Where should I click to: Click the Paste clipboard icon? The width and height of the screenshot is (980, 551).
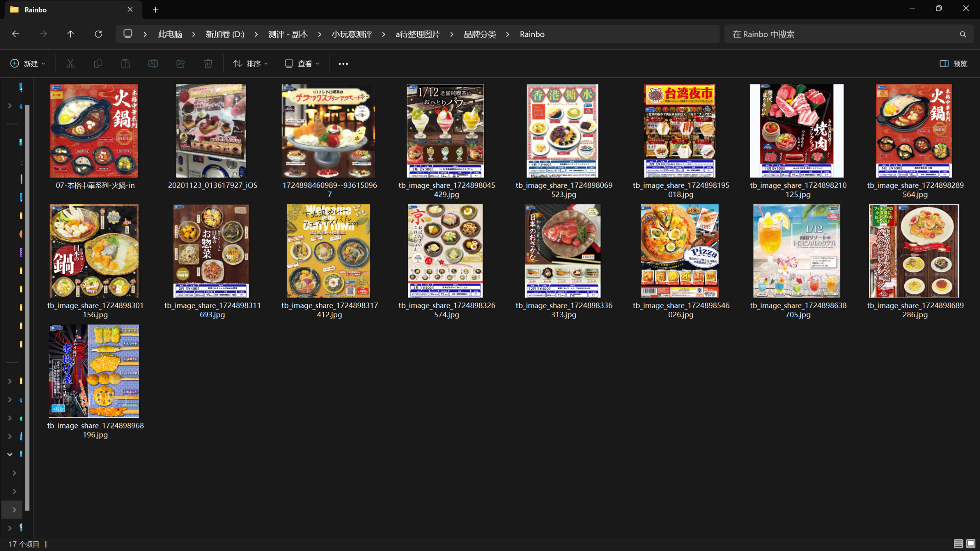point(125,64)
